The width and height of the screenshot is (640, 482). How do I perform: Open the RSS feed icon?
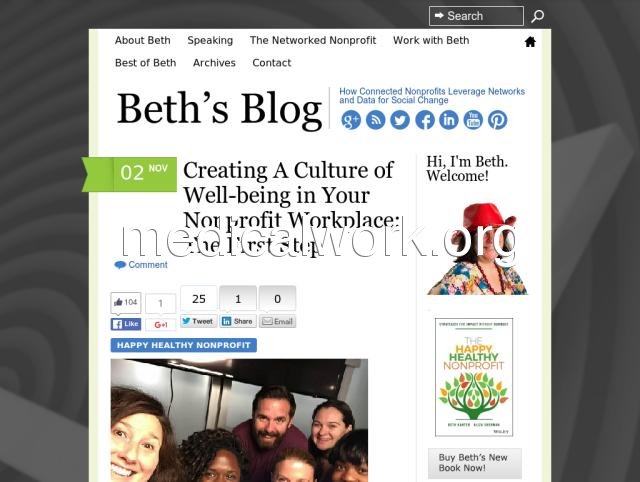[x=376, y=120]
